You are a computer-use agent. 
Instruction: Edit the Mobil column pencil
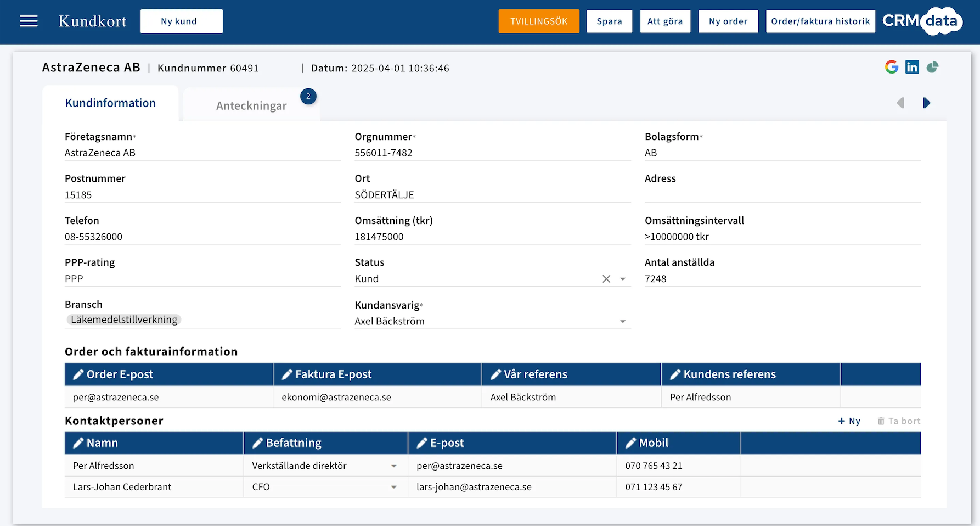tap(631, 443)
